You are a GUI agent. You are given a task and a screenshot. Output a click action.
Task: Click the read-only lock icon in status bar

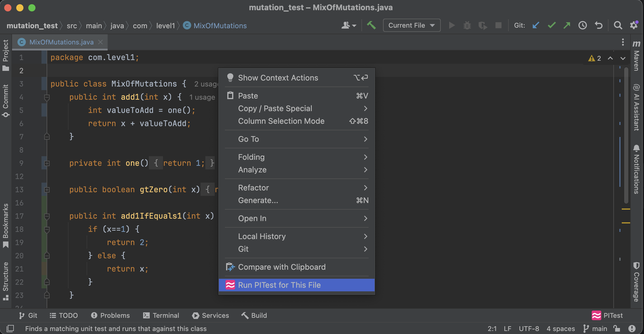pyautogui.click(x=617, y=329)
